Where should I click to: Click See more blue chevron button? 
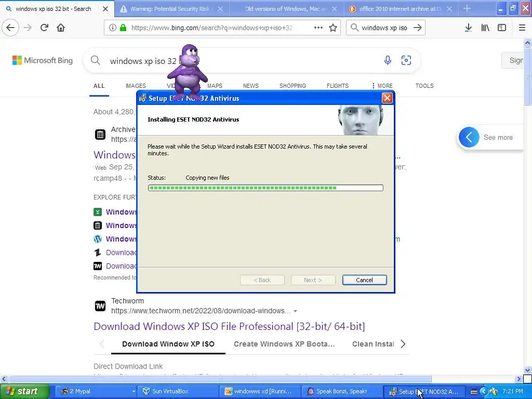[x=469, y=137]
